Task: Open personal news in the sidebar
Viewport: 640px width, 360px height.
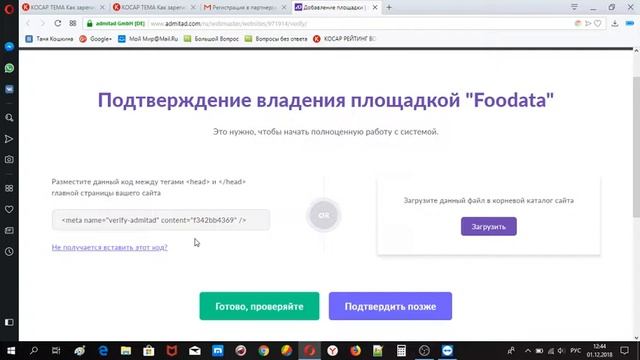Action: tap(9, 231)
